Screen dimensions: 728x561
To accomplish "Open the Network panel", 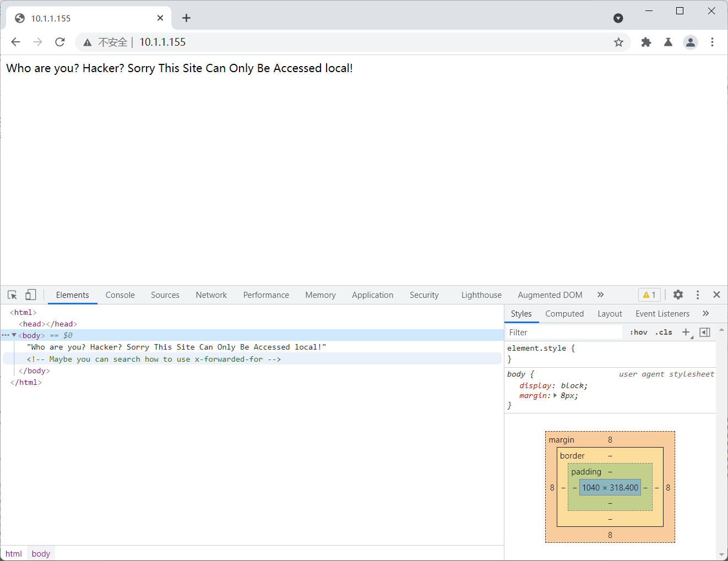I will pos(211,295).
